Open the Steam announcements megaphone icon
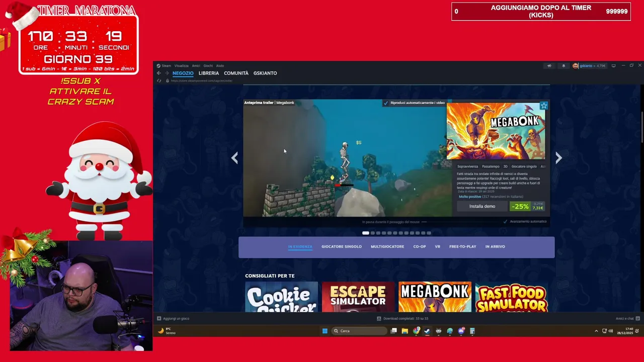 pyautogui.click(x=549, y=66)
